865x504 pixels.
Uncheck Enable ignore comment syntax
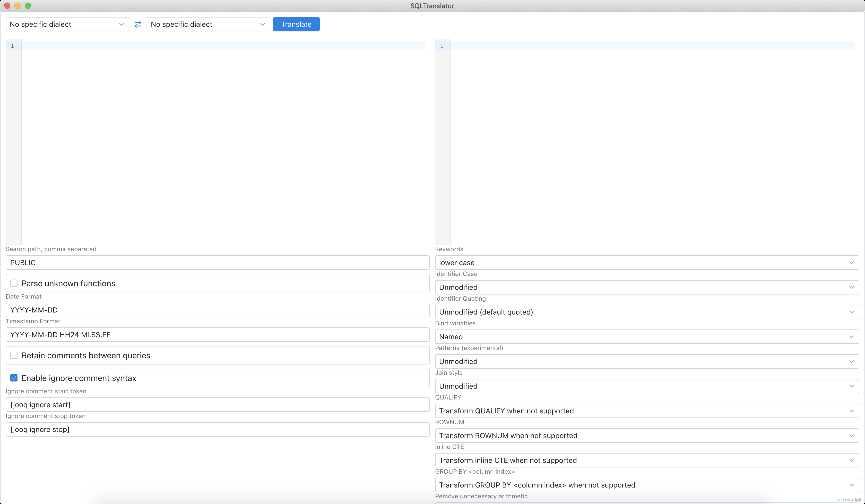[x=14, y=378]
